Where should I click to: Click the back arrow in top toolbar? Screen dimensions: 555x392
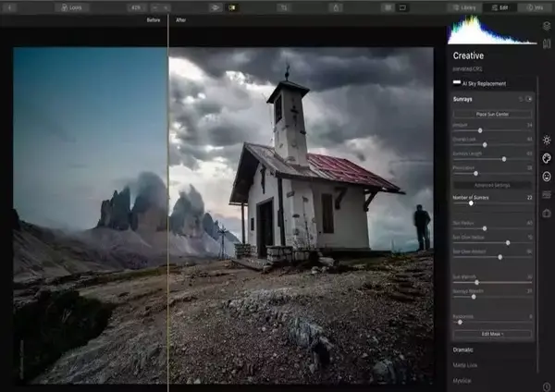pyautogui.click(x=9, y=7)
